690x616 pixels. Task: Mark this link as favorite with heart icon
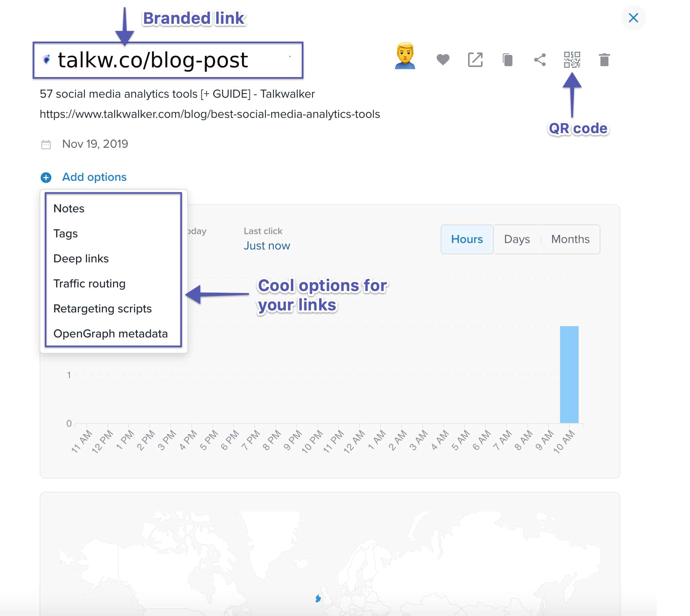(443, 60)
